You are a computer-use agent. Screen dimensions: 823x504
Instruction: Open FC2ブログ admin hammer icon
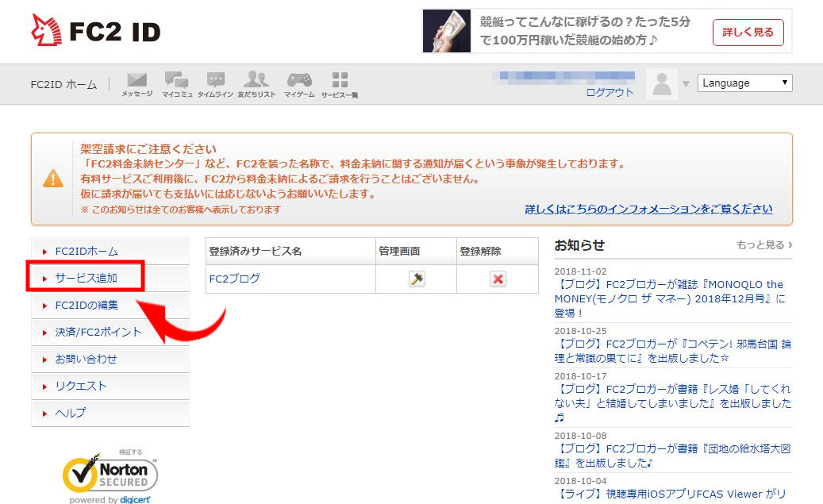(x=417, y=279)
